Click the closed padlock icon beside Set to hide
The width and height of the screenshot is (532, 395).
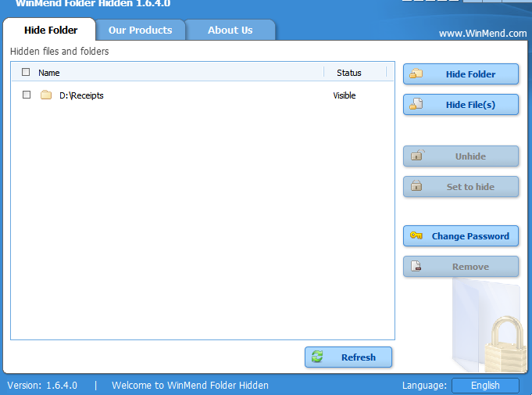point(416,186)
